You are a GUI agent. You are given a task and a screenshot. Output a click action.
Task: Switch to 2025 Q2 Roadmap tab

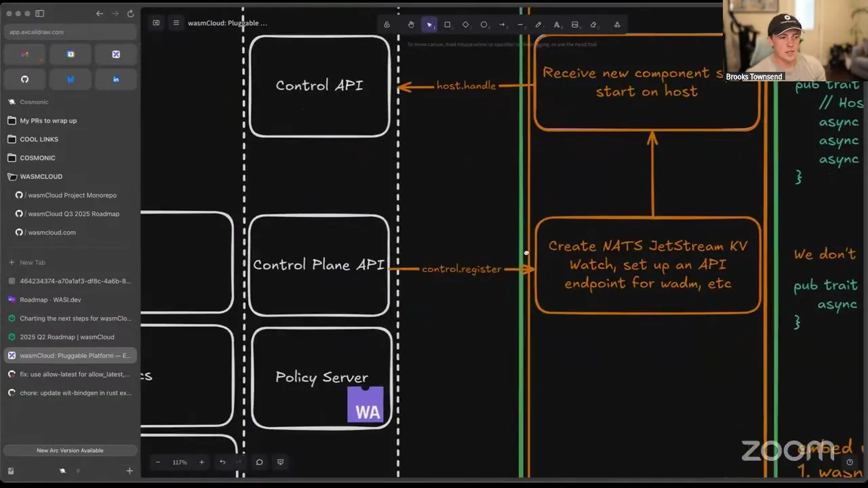click(70, 337)
